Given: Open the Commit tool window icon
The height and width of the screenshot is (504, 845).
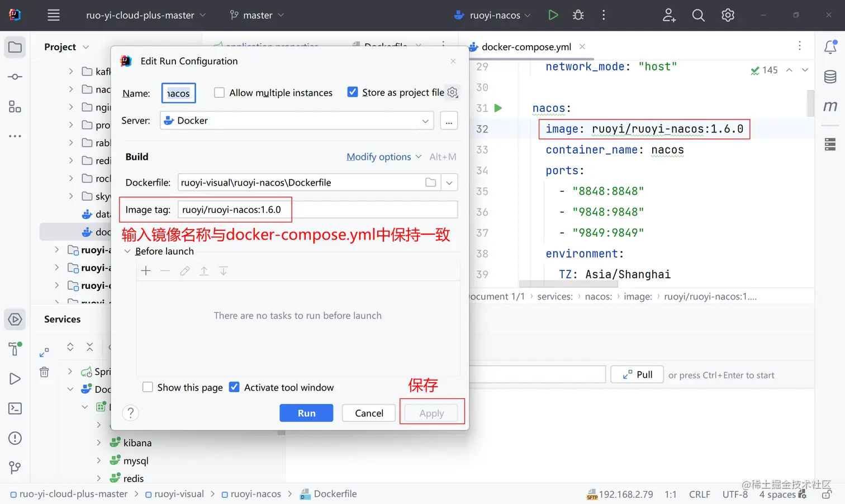Looking at the screenshot, I should coord(15,77).
